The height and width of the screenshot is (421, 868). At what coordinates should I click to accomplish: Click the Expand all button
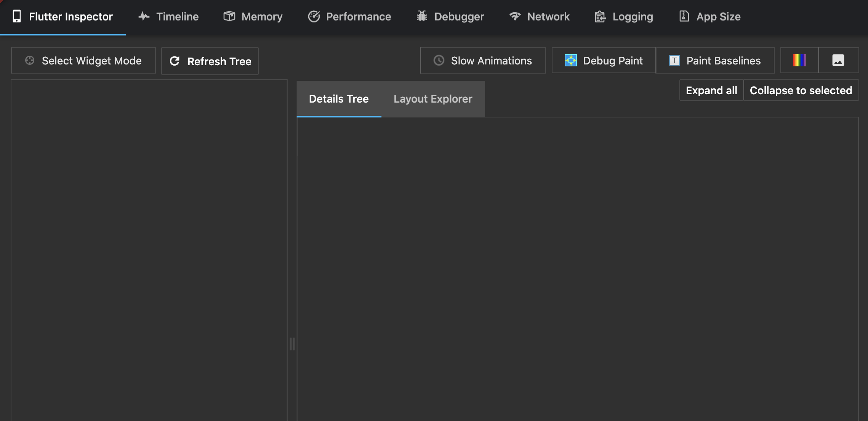[711, 90]
